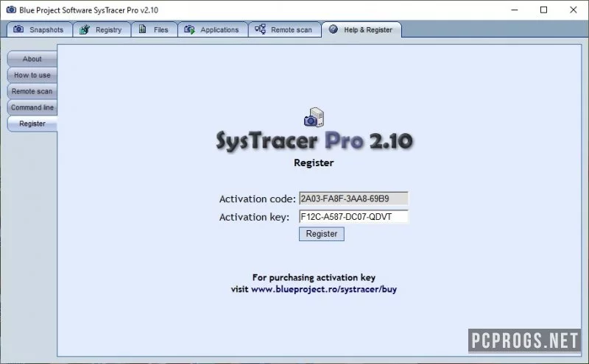Go to the Applications tab
Image resolution: width=589 pixels, height=364 pixels.
point(213,29)
